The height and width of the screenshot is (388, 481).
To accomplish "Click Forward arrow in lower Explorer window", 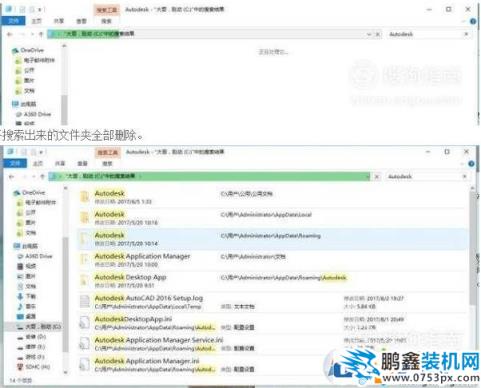I will tap(24, 177).
